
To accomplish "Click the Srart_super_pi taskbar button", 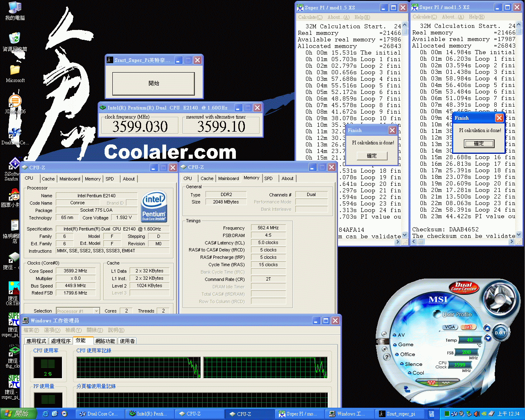I will 400,414.
